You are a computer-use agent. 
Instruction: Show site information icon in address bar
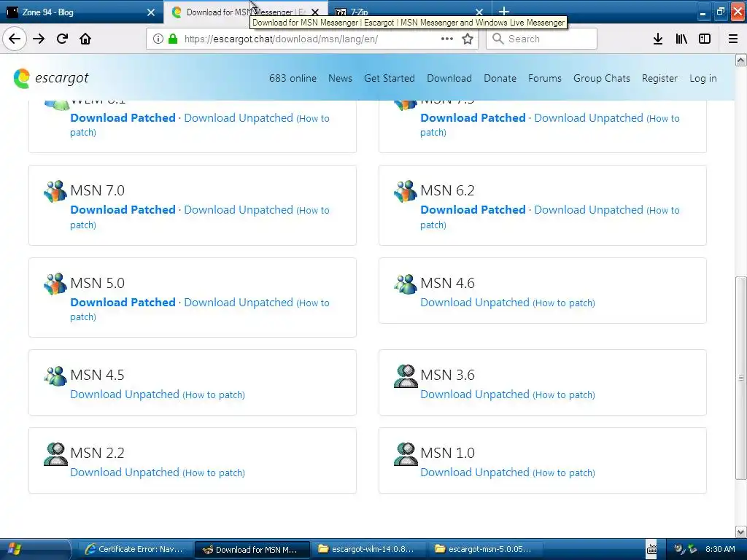158,39
